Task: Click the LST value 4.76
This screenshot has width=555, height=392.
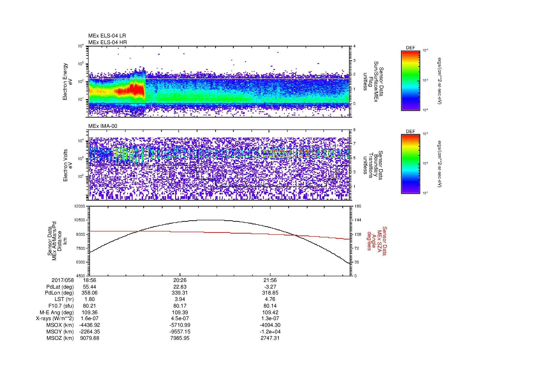Action: [x=270, y=299]
